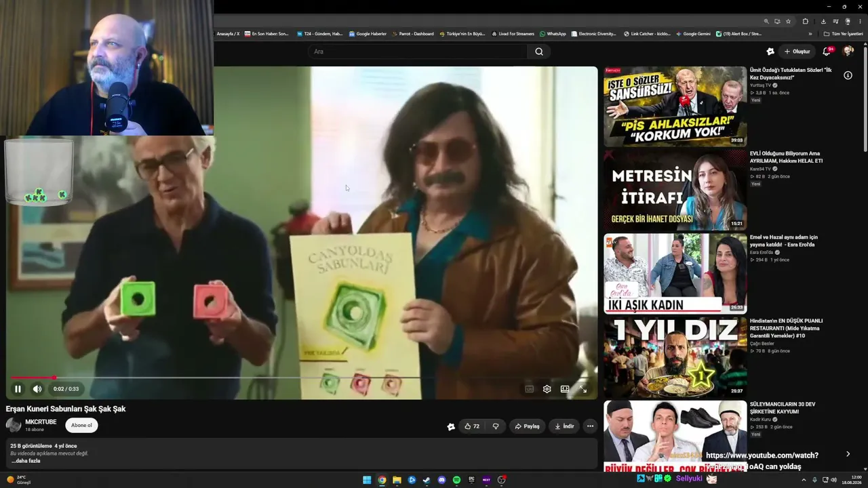Image resolution: width=868 pixels, height=488 pixels.
Task: Open the 'WhatsApp' bookmark
Action: click(553, 34)
